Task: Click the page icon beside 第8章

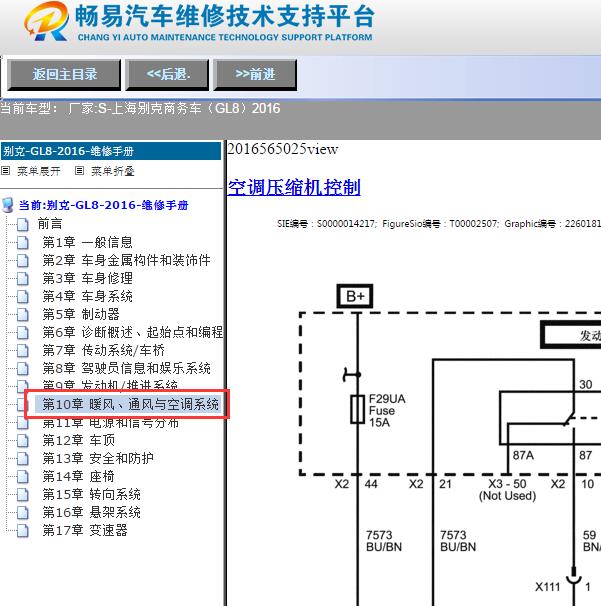Action: tap(23, 368)
